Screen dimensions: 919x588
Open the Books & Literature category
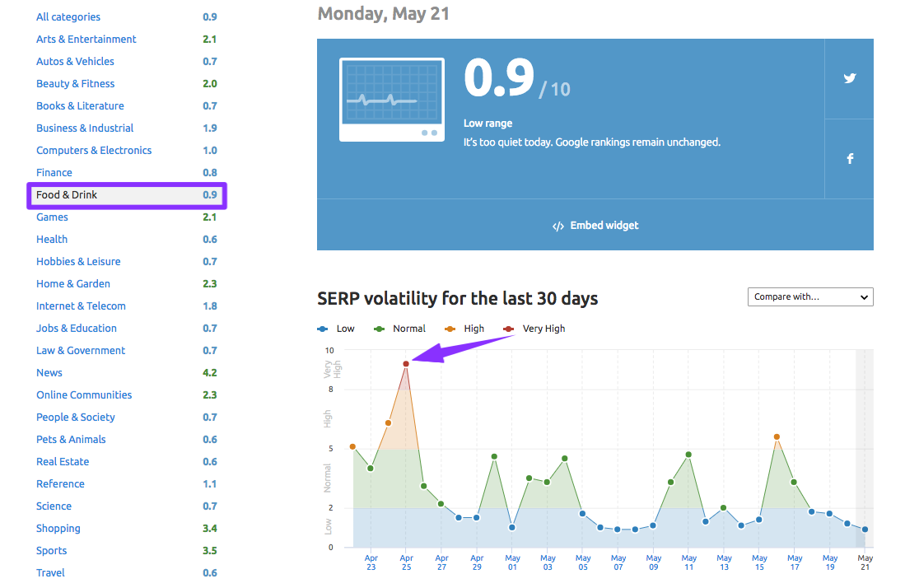(81, 106)
